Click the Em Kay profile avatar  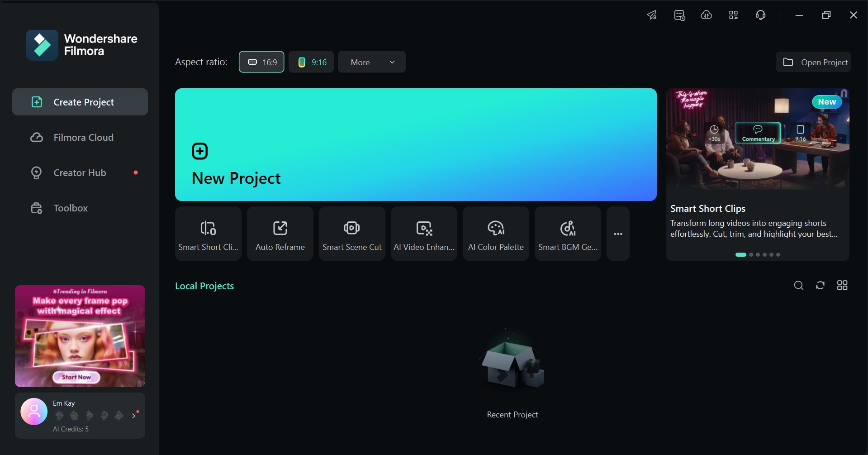tap(34, 412)
